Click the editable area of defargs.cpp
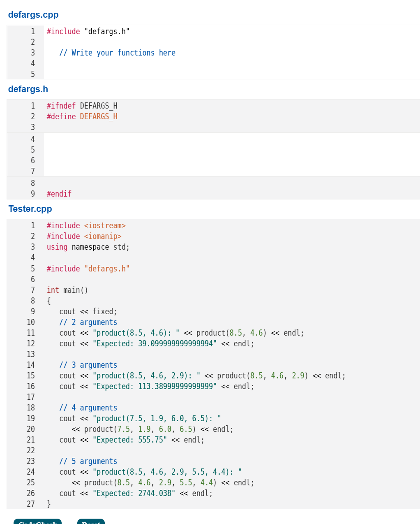The width and height of the screenshot is (420, 524). (164, 53)
